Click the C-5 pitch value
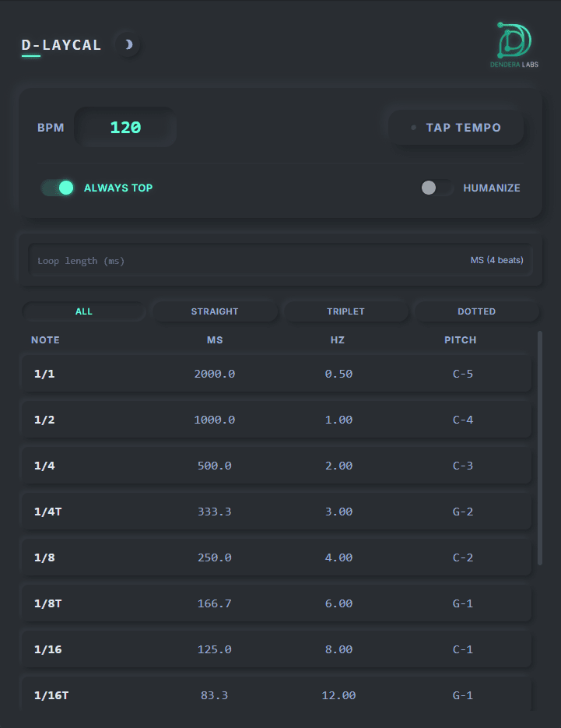 pos(463,374)
